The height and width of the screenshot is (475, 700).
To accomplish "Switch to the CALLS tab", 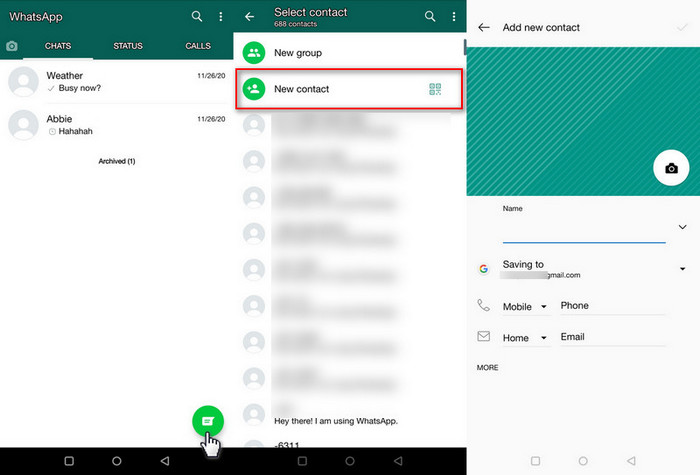I will click(198, 46).
